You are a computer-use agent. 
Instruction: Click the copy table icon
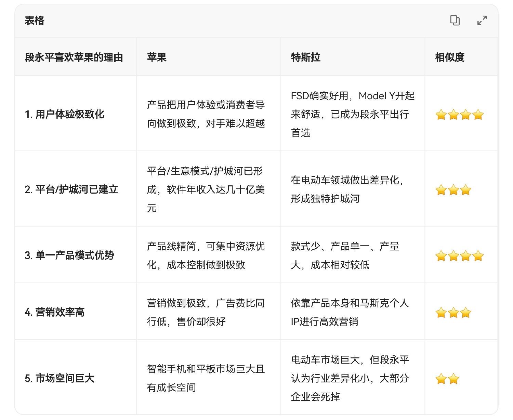[x=455, y=21]
